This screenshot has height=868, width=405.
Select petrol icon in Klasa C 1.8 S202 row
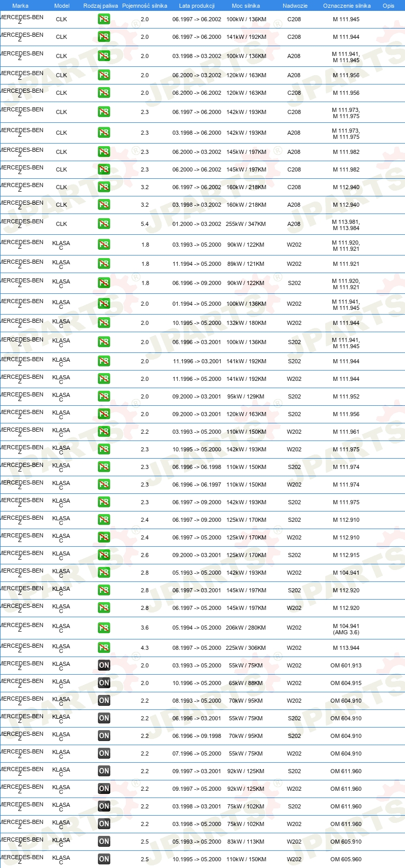coord(104,283)
